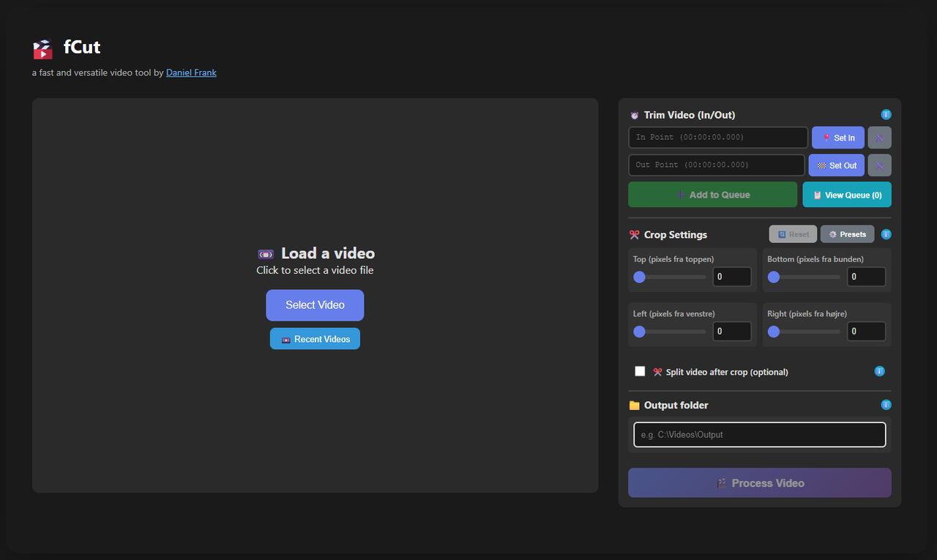Click the Bottom crop slider

pyautogui.click(x=804, y=277)
